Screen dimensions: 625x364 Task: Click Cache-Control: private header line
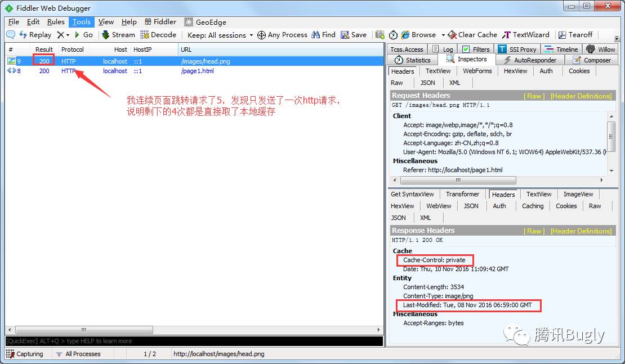coord(434,260)
